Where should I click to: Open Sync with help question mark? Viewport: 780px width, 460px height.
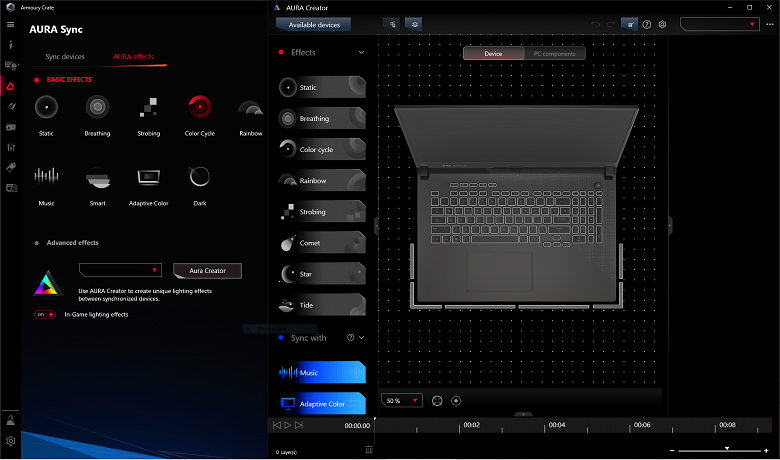[x=351, y=338]
